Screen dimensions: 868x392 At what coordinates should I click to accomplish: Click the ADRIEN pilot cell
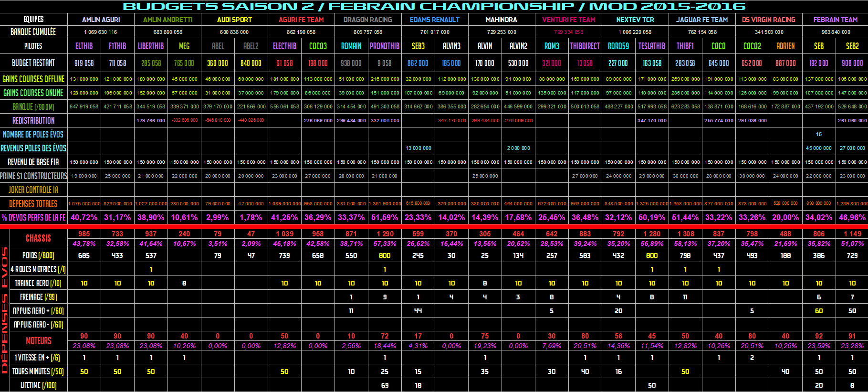coord(785,46)
